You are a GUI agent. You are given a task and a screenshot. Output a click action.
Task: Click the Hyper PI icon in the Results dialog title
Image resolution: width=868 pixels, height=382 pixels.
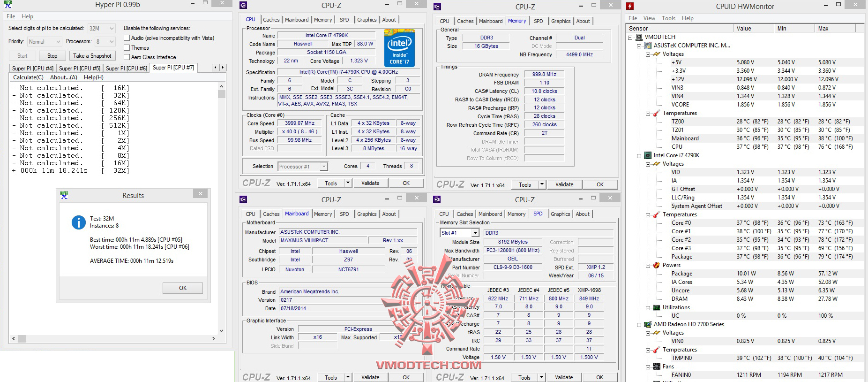coord(64,195)
